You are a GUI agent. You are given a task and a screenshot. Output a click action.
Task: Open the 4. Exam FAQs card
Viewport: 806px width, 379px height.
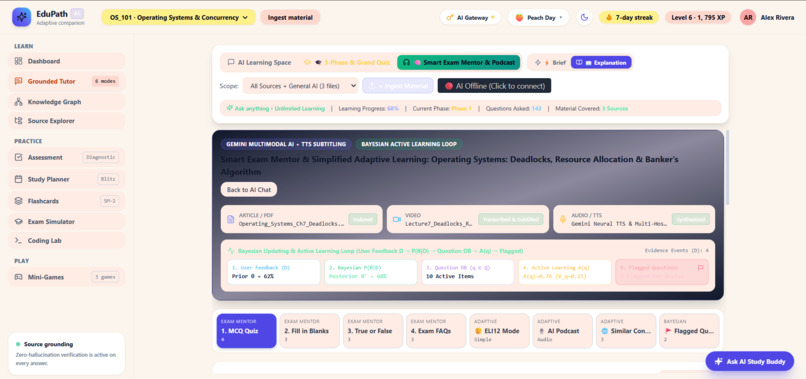coord(436,331)
